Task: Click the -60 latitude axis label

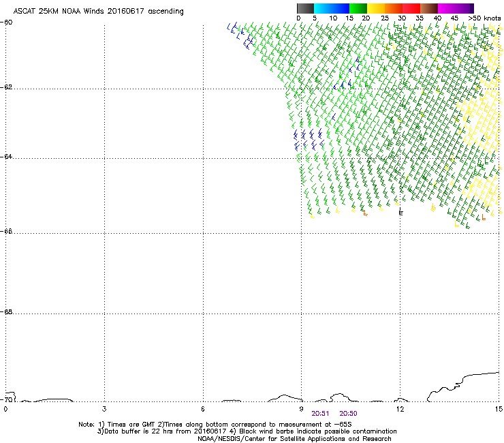Action: 7,22
